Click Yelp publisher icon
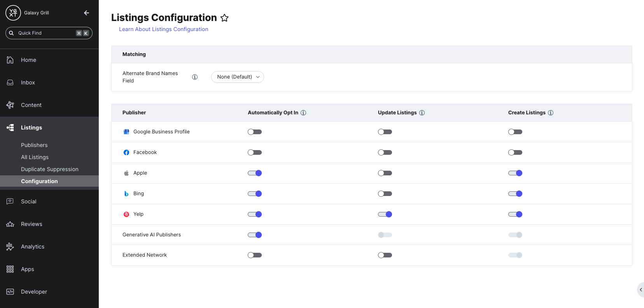 coord(126,214)
